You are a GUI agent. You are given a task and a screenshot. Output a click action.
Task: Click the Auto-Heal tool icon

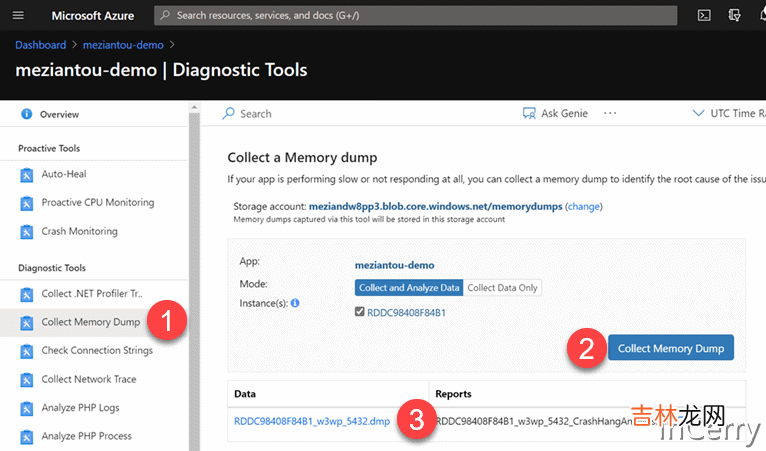[x=27, y=175]
